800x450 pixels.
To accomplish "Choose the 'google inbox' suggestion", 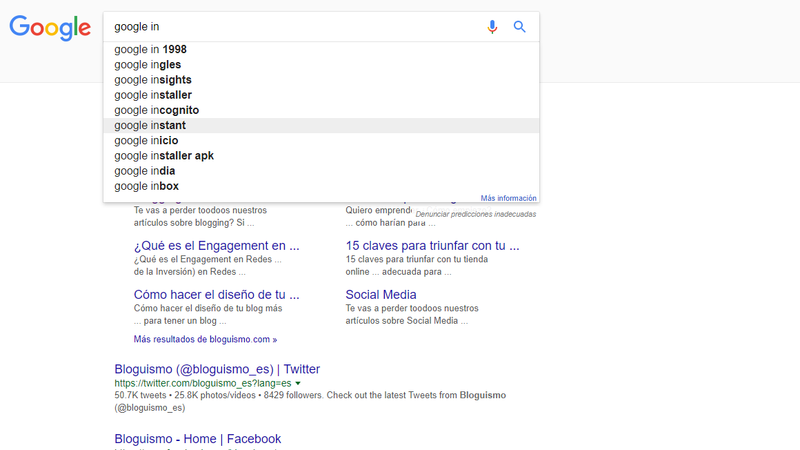I will pos(321,186).
